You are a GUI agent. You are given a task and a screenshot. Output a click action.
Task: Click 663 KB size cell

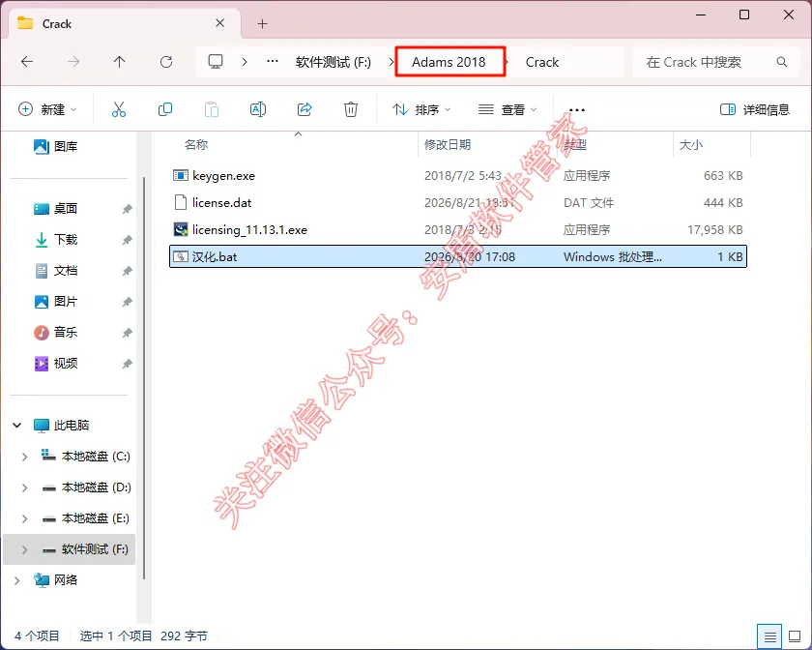coord(723,176)
